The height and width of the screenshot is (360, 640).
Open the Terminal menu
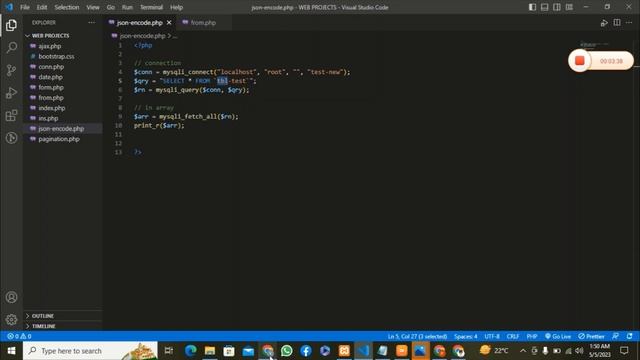click(x=151, y=7)
